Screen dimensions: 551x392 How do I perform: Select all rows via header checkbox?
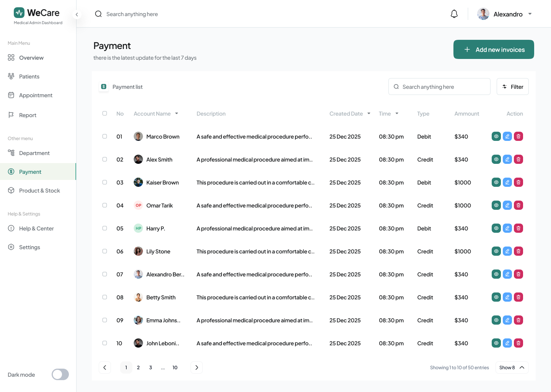tap(104, 113)
